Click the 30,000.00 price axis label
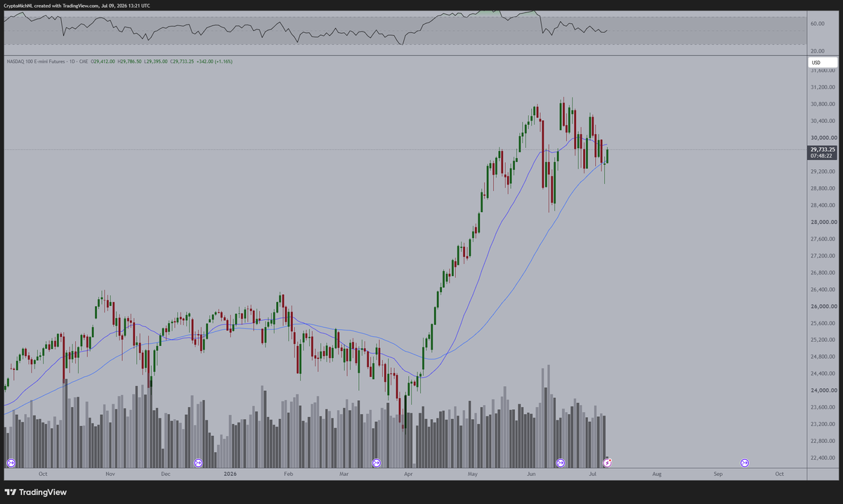The height and width of the screenshot is (504, 843). [823, 138]
